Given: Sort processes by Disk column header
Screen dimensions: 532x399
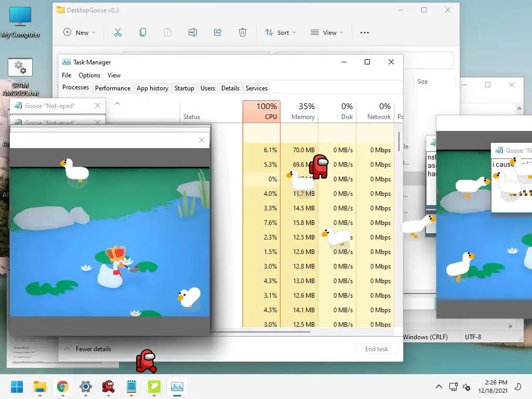Looking at the screenshot, I should (x=338, y=112).
